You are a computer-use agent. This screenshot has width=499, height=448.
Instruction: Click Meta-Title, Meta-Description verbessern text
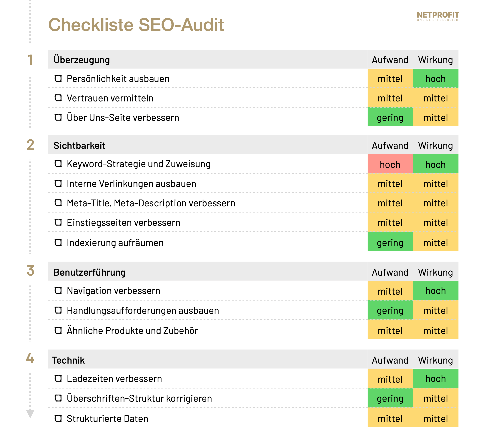tap(151, 203)
